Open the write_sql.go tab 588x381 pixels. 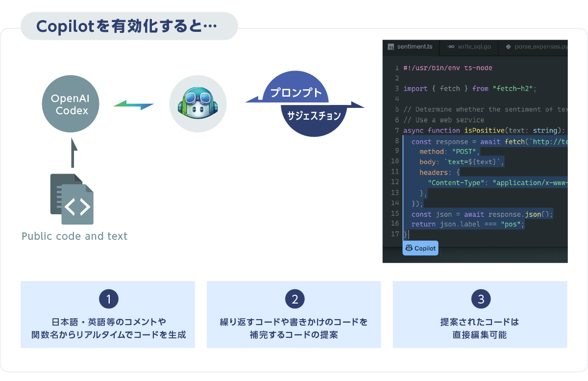coord(469,47)
